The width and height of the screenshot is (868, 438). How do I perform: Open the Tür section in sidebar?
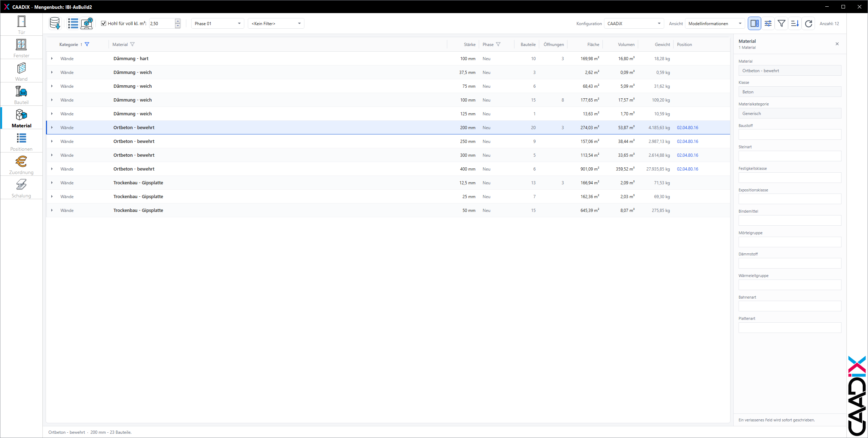21,24
